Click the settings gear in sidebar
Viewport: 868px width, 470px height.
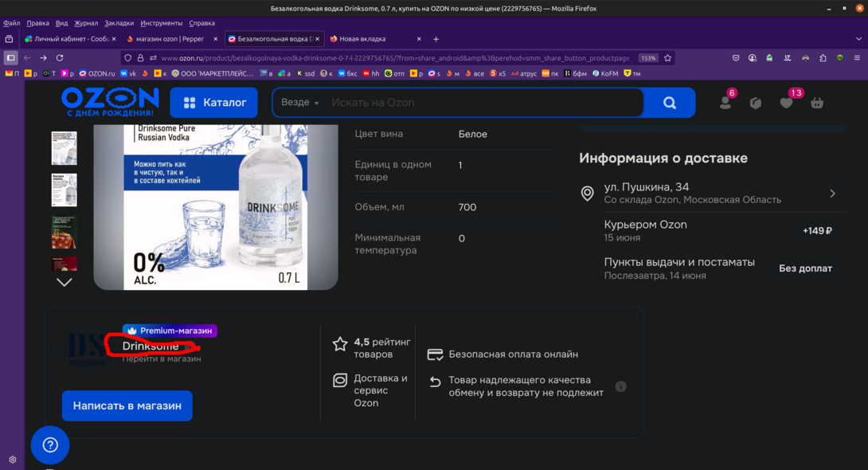click(x=12, y=460)
